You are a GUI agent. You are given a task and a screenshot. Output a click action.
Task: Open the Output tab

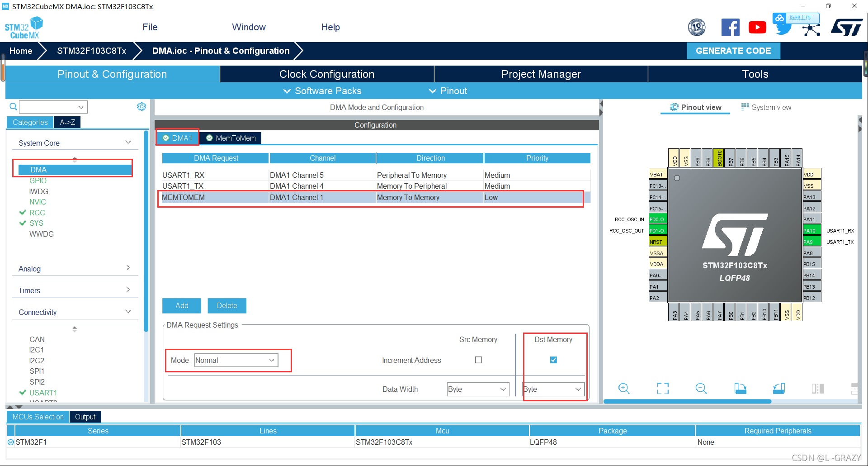pos(85,417)
